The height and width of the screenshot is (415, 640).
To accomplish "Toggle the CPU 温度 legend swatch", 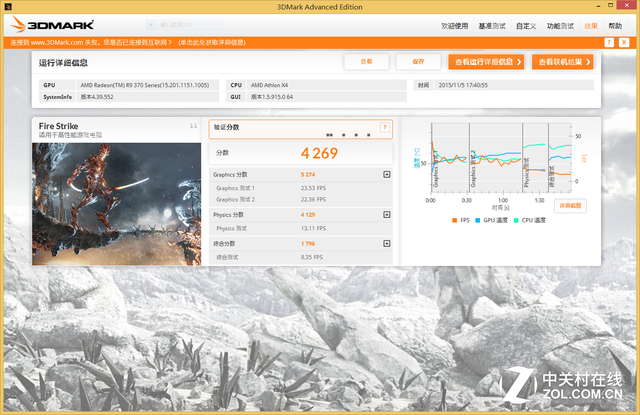I will (x=516, y=220).
